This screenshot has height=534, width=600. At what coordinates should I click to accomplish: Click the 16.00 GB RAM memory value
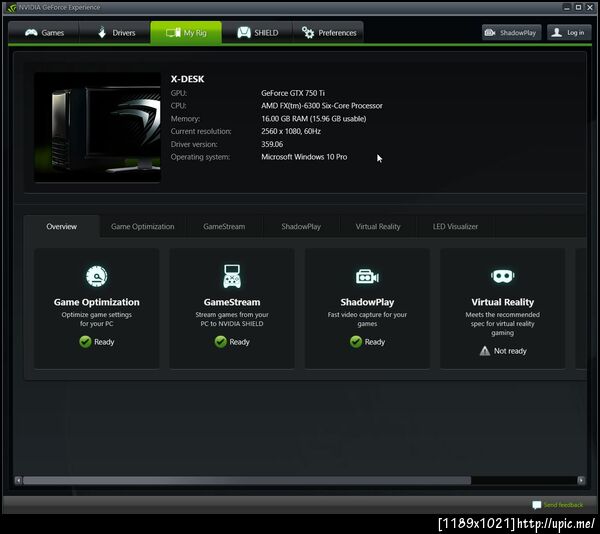314,119
